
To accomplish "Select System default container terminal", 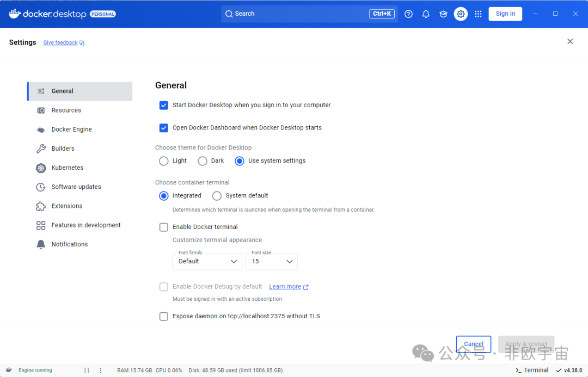I will (x=217, y=196).
